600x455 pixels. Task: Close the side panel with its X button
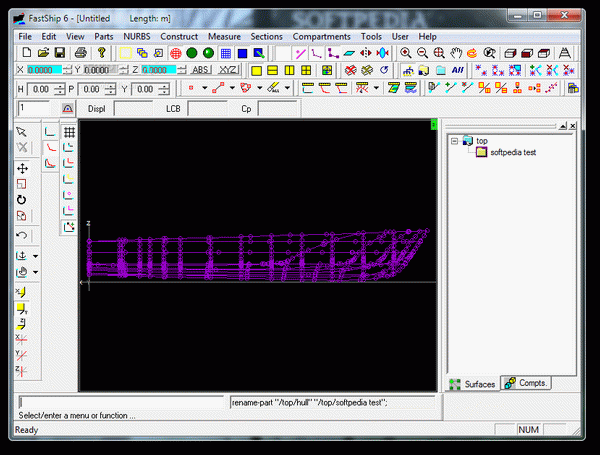[572, 126]
